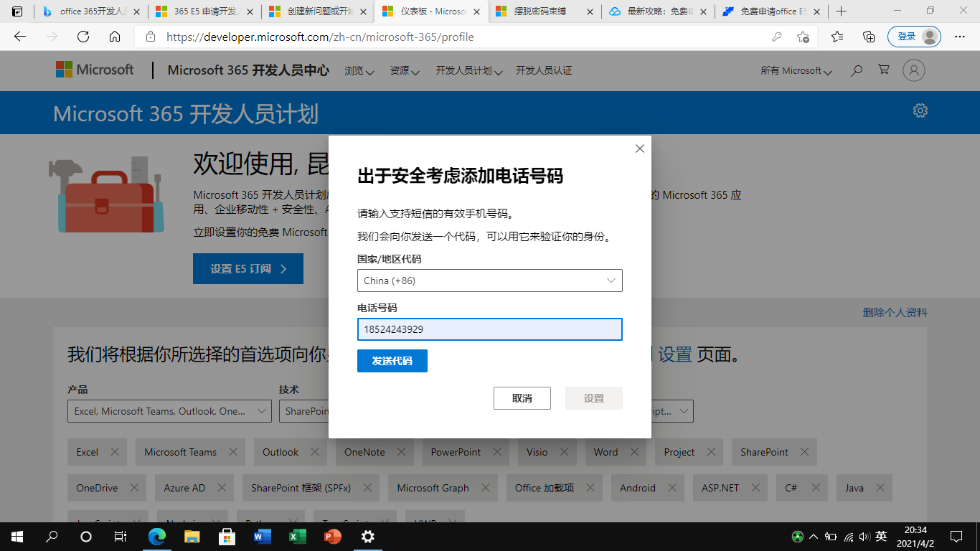This screenshot has width=980, height=551.
Task: Open Excel from the taskbar
Action: tap(298, 536)
